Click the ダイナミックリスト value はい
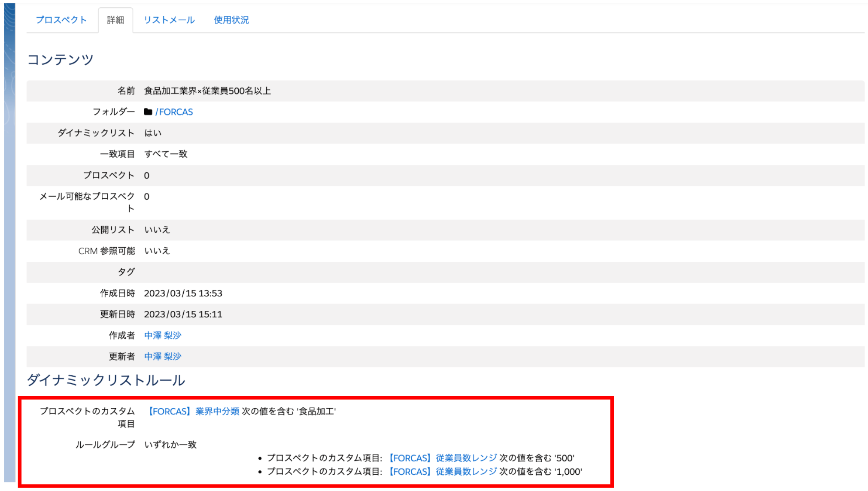This screenshot has width=868, height=491. pyautogui.click(x=152, y=133)
